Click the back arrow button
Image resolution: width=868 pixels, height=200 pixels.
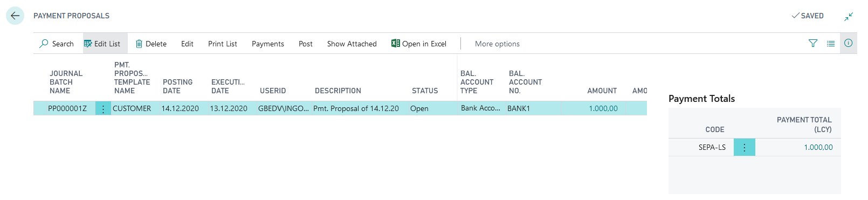(x=15, y=16)
